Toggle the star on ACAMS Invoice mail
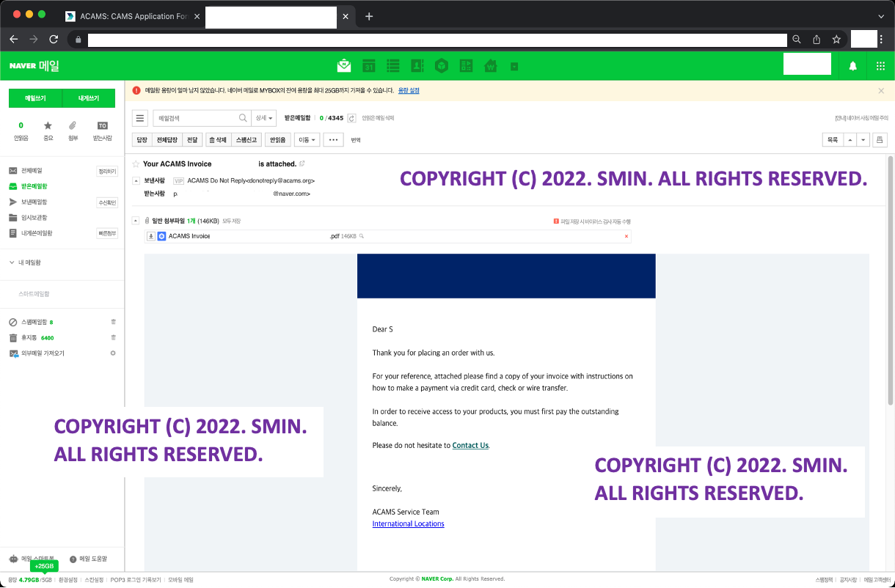This screenshot has height=588, width=895. [136, 164]
